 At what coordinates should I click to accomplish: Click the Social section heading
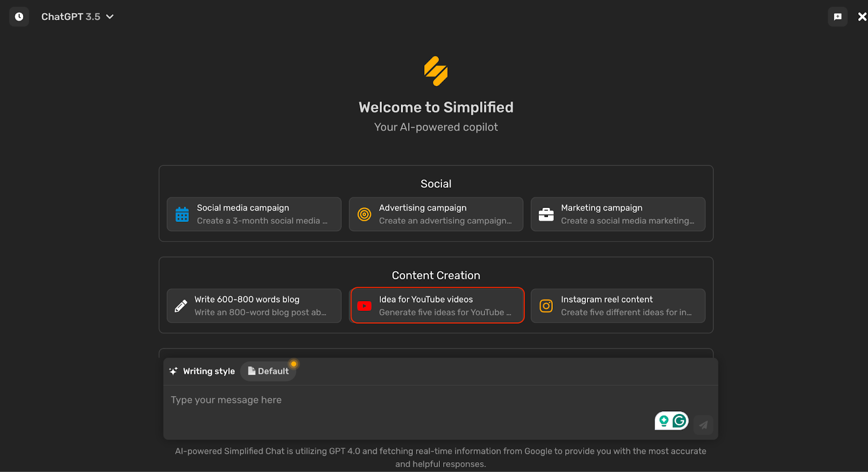click(x=436, y=184)
